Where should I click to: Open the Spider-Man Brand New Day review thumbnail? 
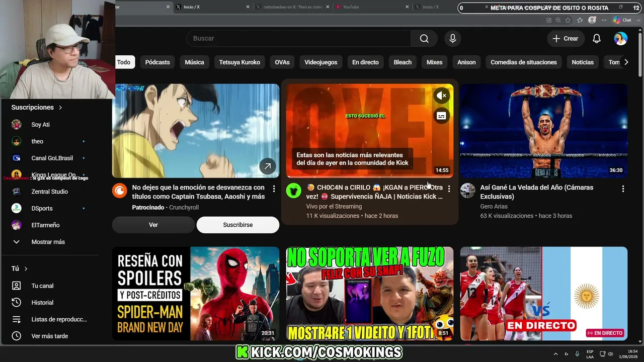tap(196, 294)
